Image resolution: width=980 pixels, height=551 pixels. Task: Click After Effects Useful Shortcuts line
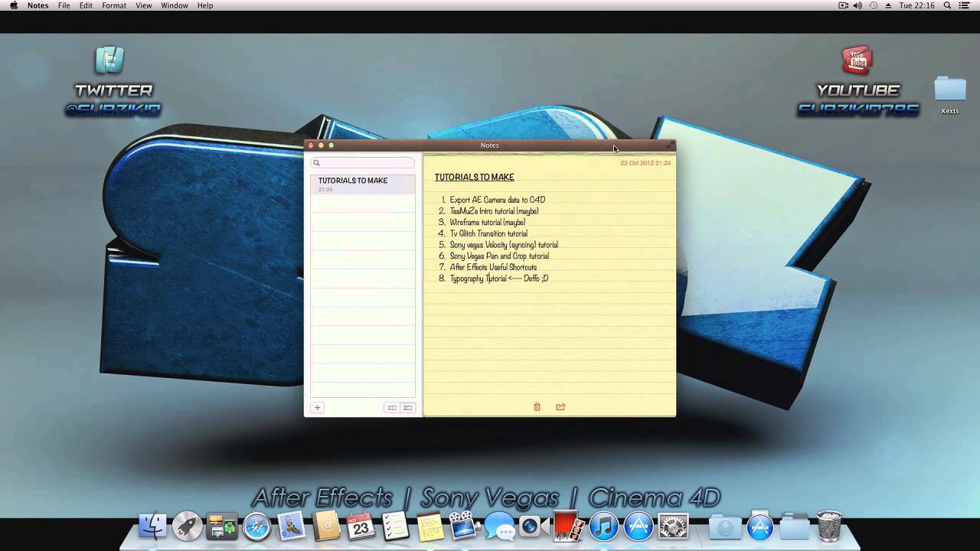tap(493, 267)
